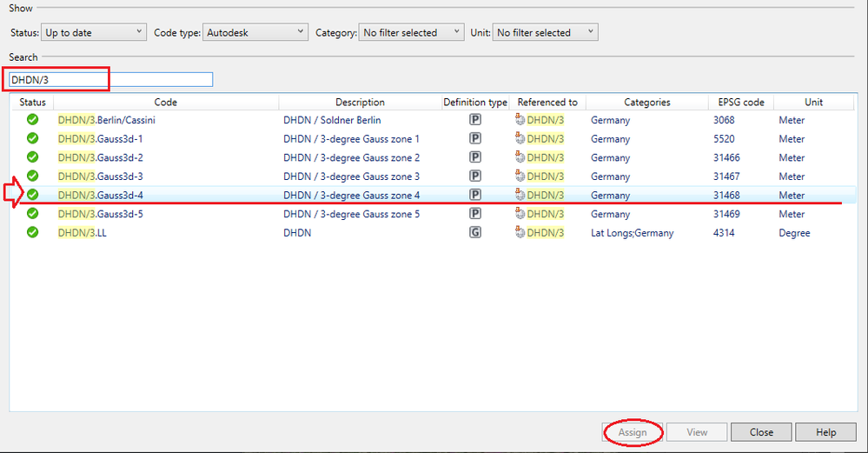The image size is (868, 453).
Task: Sort by EPSG code column header
Action: pyautogui.click(x=741, y=102)
